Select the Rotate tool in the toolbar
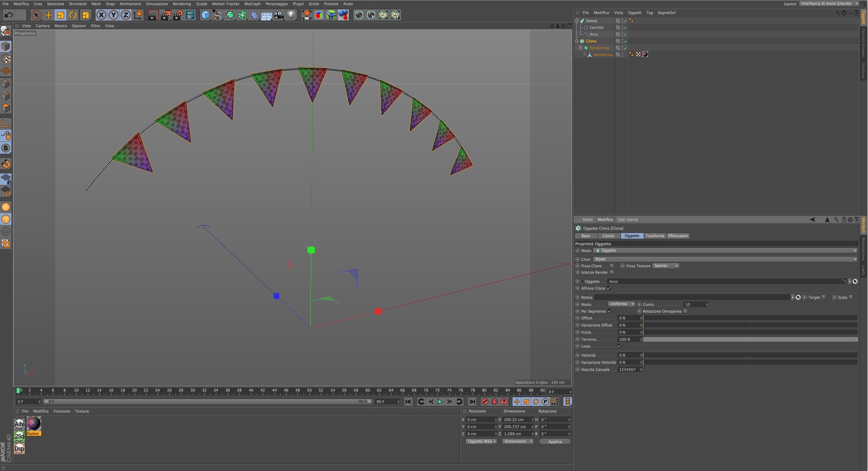 (73, 15)
